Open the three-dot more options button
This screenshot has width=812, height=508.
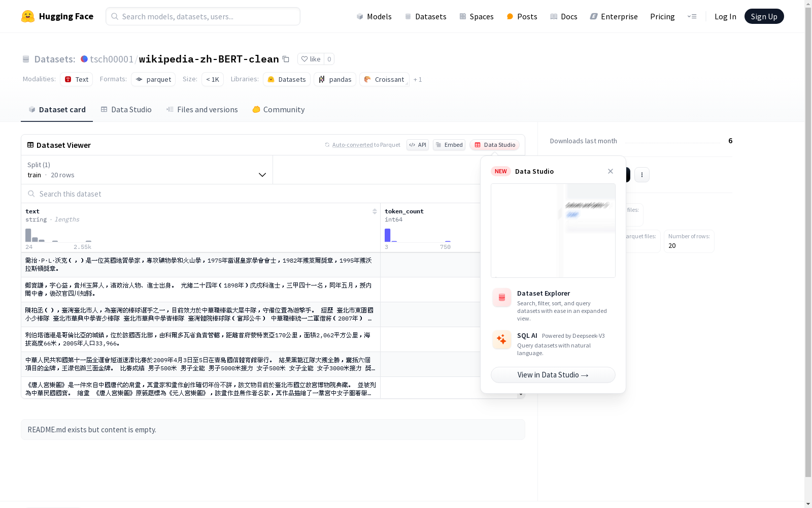click(642, 175)
